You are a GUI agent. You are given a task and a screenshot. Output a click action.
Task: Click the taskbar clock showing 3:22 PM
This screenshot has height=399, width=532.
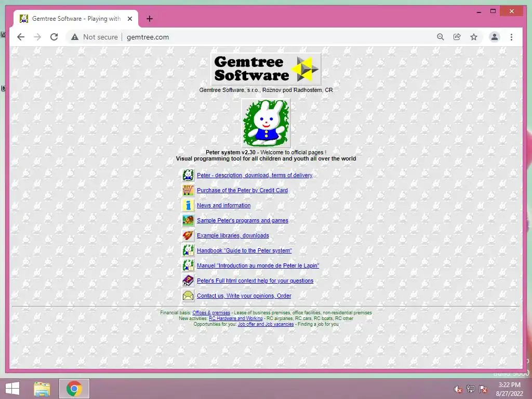click(x=509, y=389)
